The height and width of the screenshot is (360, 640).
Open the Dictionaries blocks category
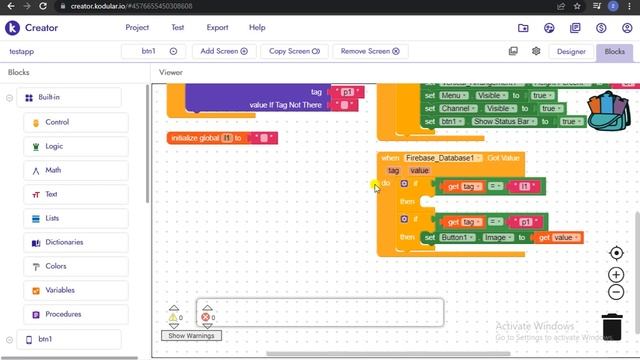coord(76,242)
